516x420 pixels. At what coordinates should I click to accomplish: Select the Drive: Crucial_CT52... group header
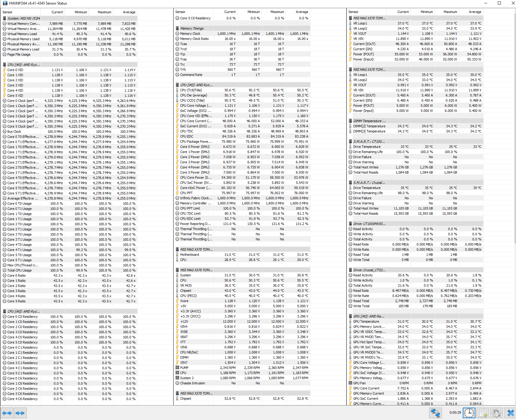(416, 270)
